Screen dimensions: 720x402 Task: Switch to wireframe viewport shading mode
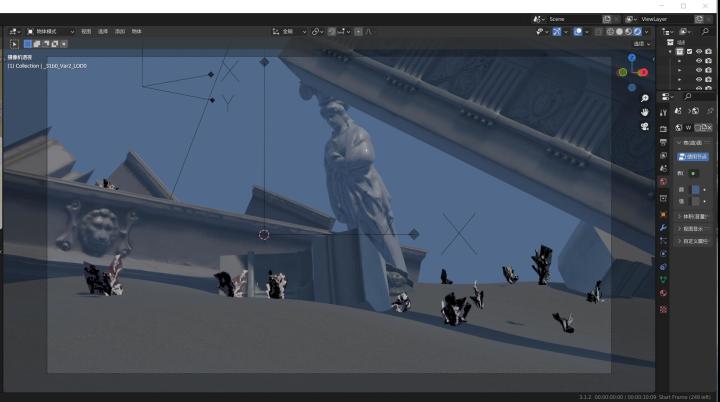pyautogui.click(x=610, y=32)
